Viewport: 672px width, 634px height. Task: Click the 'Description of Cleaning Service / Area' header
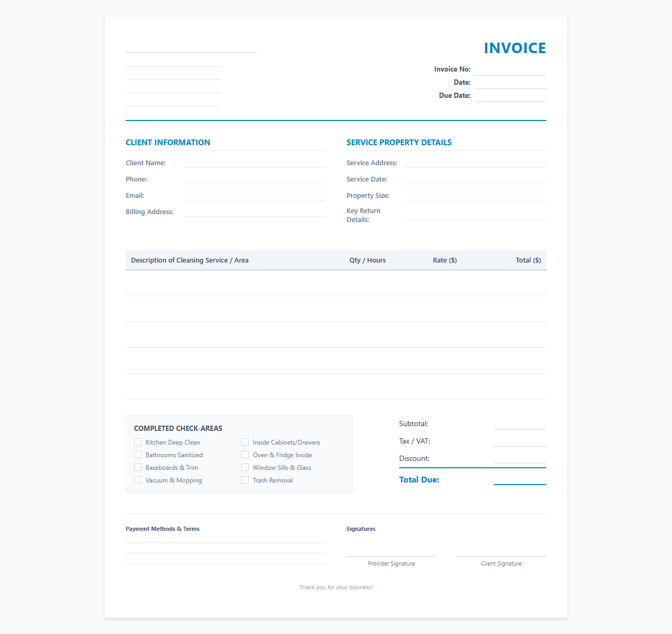[x=190, y=260]
